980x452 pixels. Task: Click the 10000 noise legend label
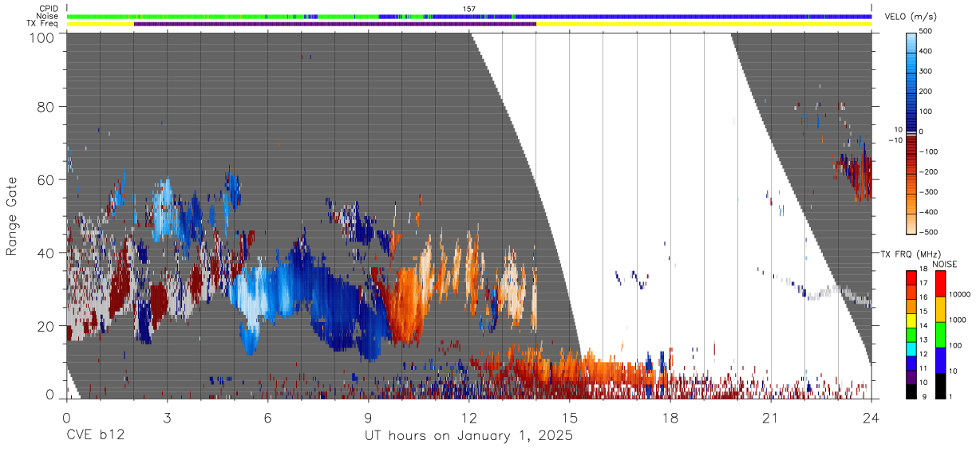pos(959,295)
